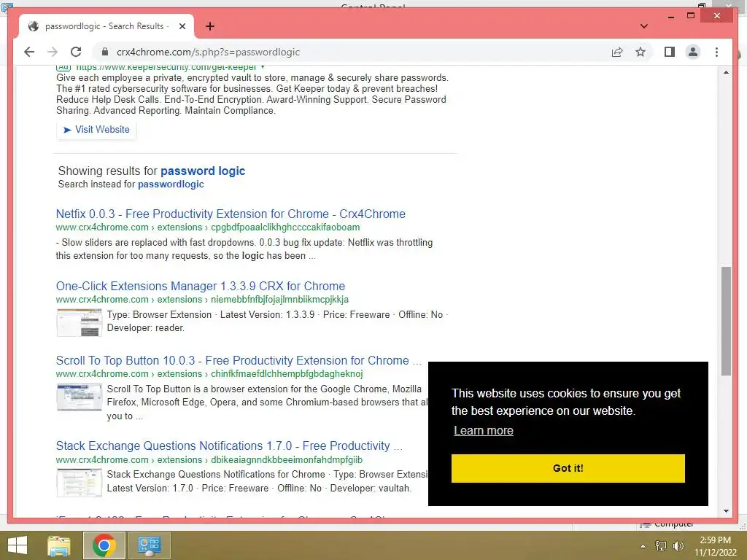Open Chrome's three-dot menu
Image resolution: width=747 pixels, height=560 pixels.
tap(716, 52)
